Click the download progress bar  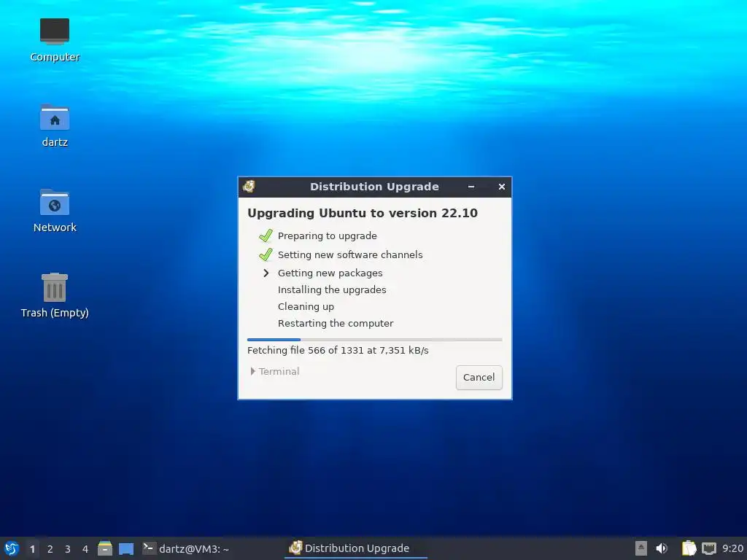click(x=374, y=340)
